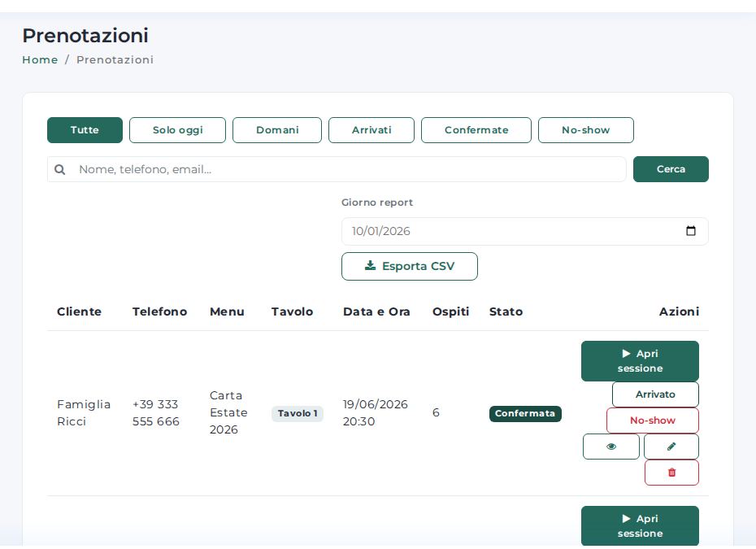Export bookings with Esporta CSV

[410, 266]
